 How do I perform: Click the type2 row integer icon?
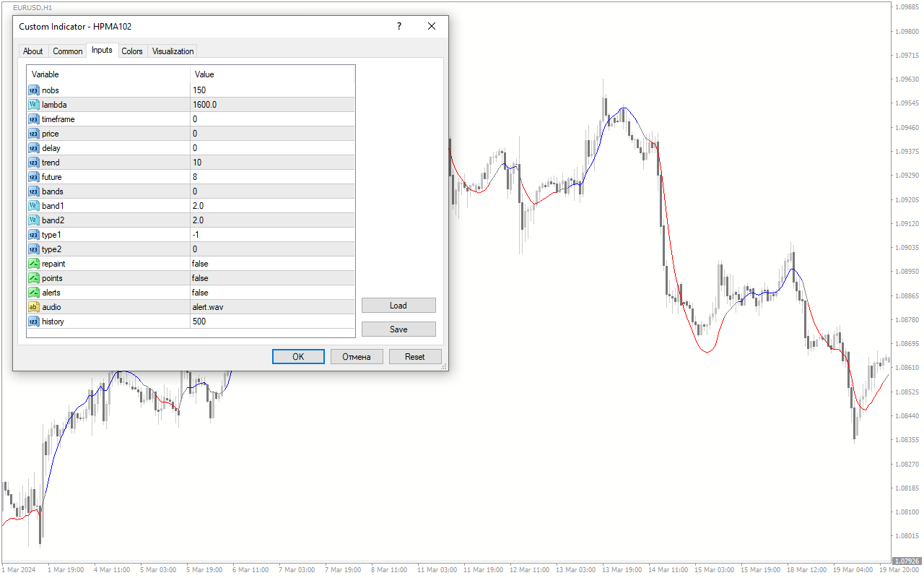pyautogui.click(x=33, y=249)
